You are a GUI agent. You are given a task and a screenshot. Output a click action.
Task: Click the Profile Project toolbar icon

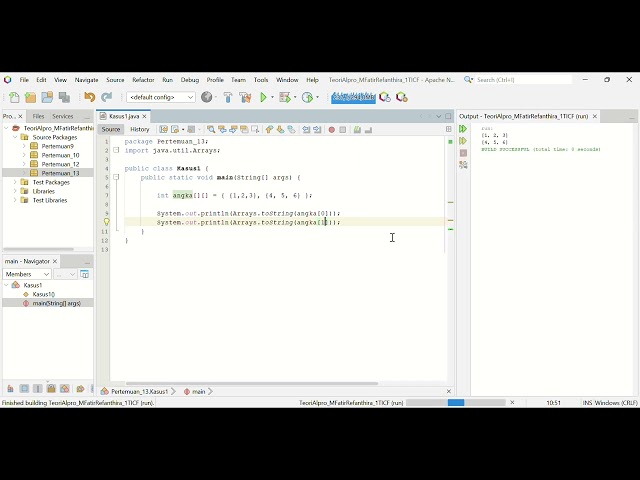(307, 97)
